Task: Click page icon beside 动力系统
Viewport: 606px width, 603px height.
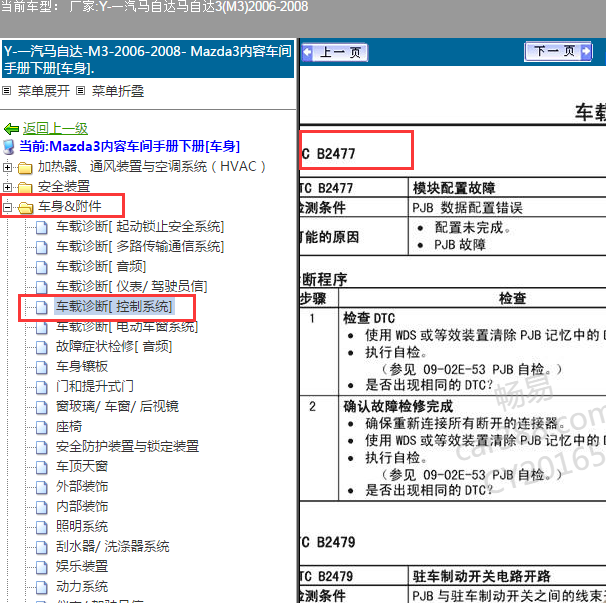Action: 42,588
